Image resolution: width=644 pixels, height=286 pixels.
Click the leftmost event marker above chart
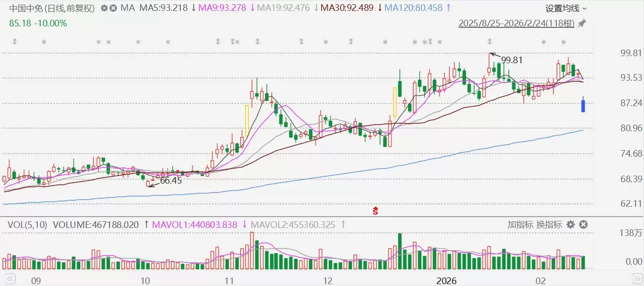[15, 42]
